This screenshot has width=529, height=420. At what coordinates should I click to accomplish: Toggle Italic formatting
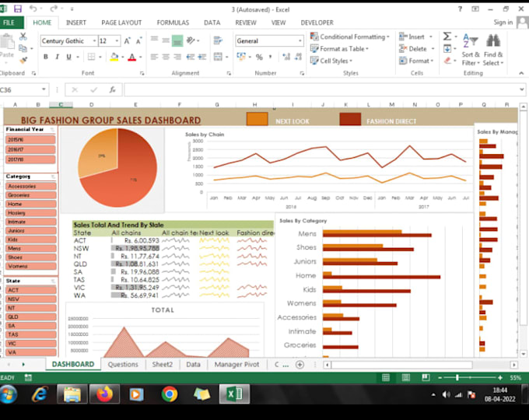(x=58, y=57)
